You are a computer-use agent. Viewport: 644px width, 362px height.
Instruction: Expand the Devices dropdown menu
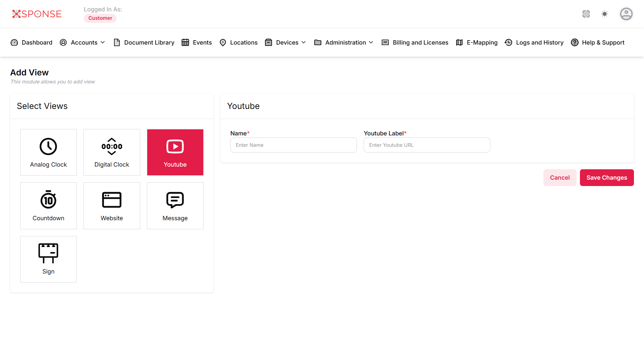pos(286,43)
